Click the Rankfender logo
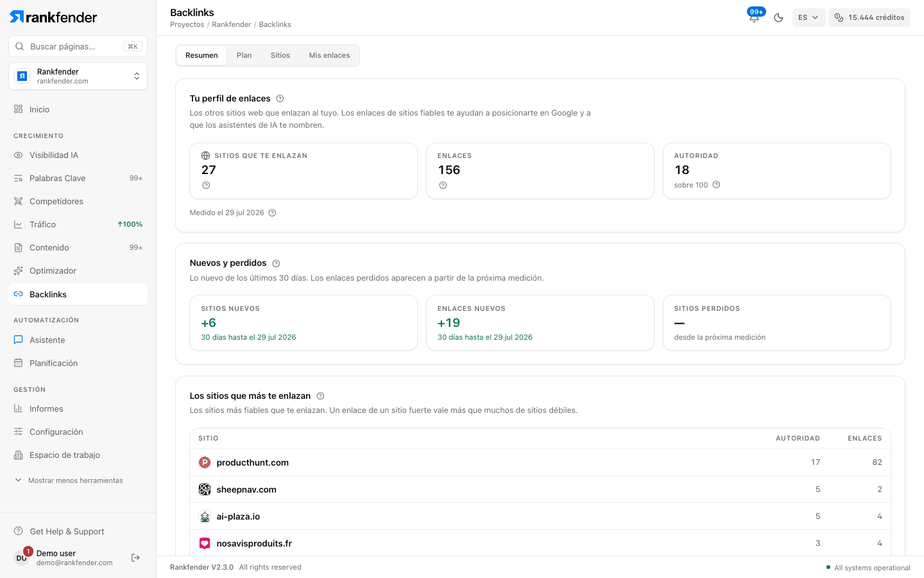924x578 pixels. pos(53,17)
